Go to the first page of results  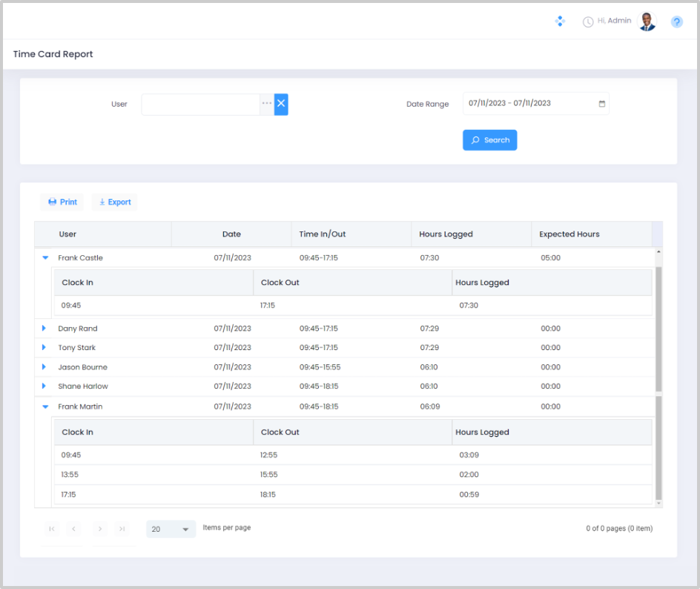[x=51, y=529]
